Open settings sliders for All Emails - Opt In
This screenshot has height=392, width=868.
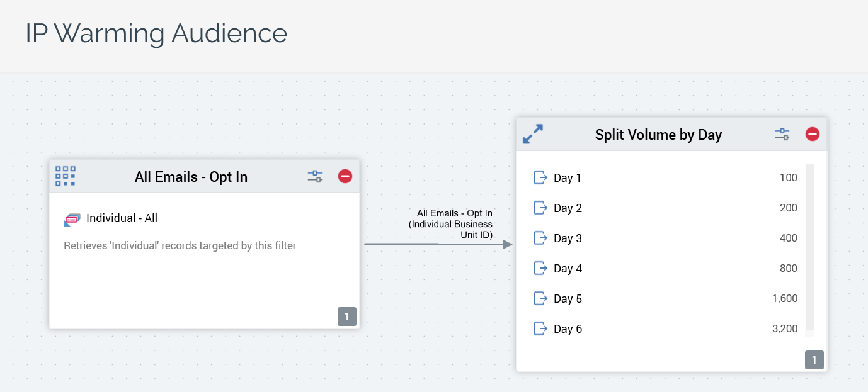point(314,176)
